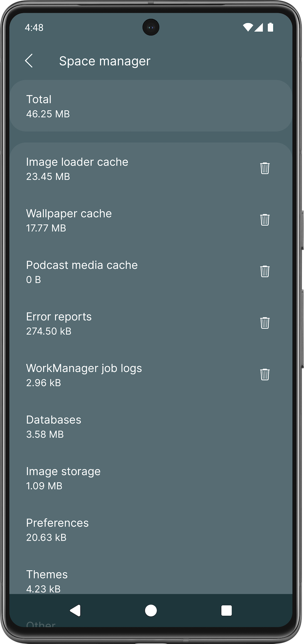
Task: Clear the Wallpaper cache with trash icon
Action: coord(265,220)
